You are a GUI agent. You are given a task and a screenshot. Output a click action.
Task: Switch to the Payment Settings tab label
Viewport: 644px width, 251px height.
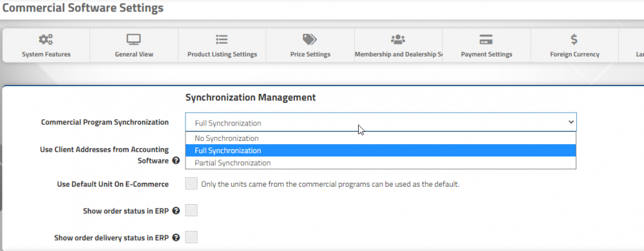(486, 54)
